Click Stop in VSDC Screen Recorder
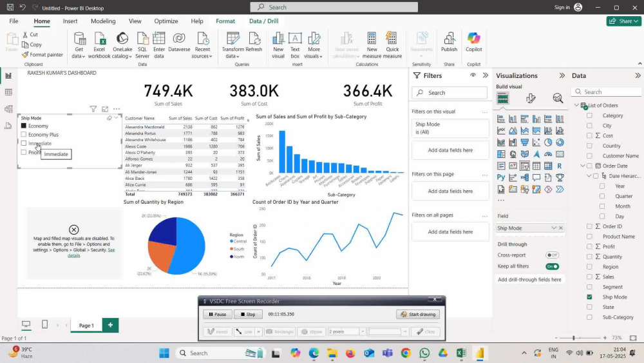 248,314
